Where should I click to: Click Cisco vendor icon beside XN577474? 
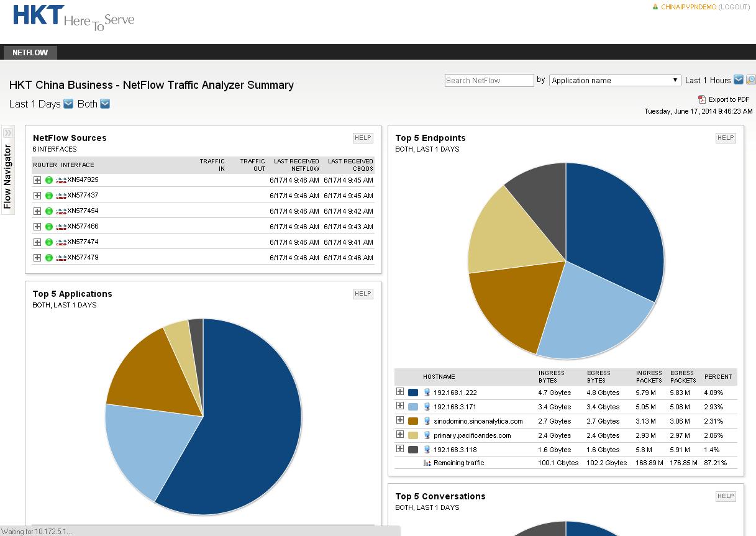coord(61,242)
